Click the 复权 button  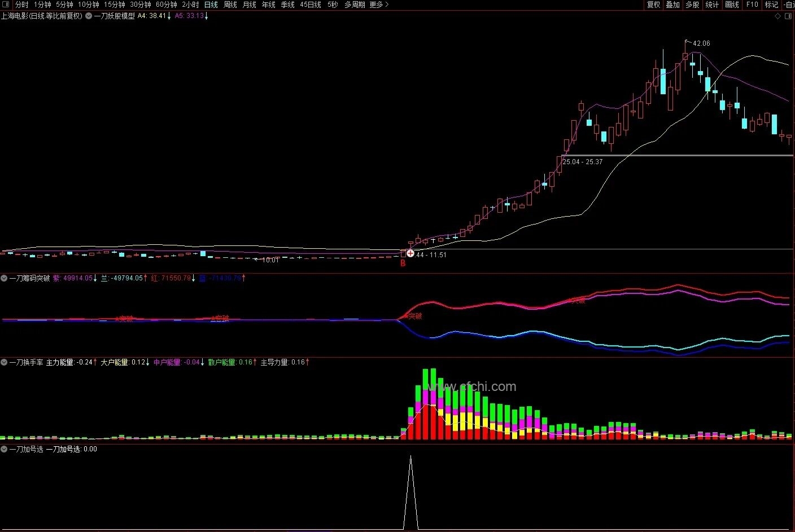[653, 5]
